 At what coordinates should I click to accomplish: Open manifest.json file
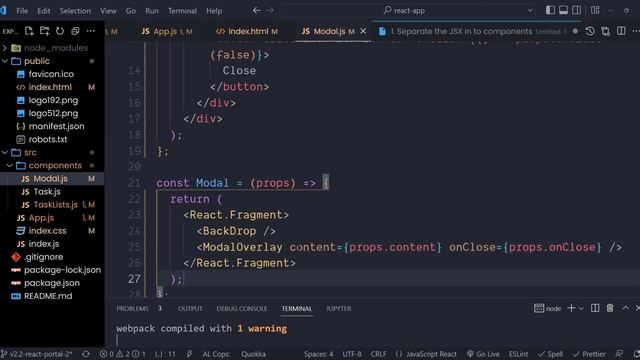(x=56, y=126)
